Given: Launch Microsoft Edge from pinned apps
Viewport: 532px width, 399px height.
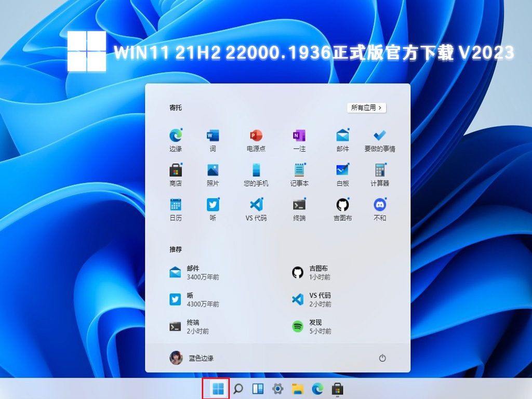Looking at the screenshot, I should pyautogui.click(x=175, y=135).
